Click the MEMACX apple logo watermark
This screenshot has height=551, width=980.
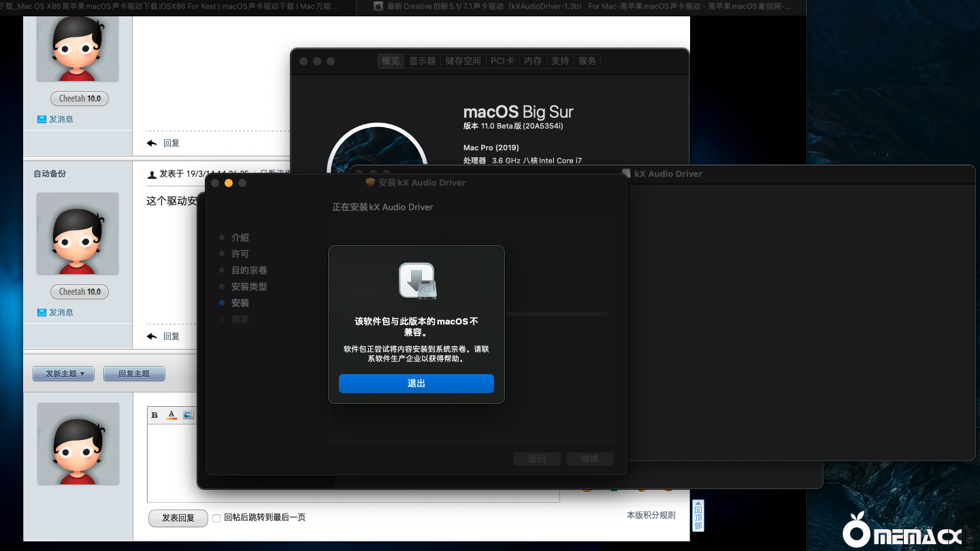point(853,531)
